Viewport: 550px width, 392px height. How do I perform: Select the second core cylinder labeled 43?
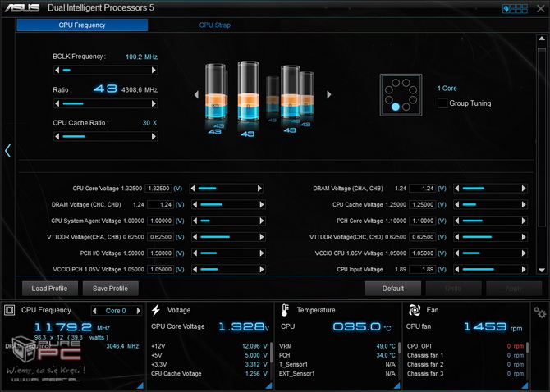[249, 91]
